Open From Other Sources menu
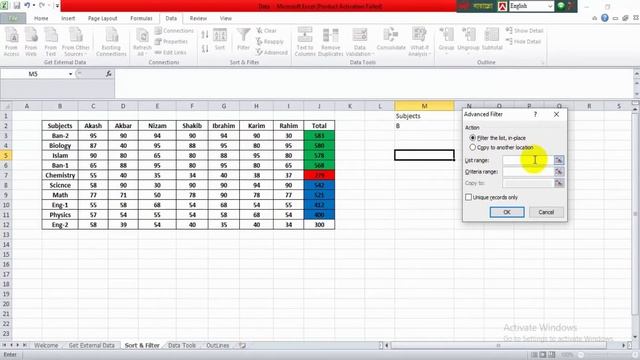Image resolution: width=640 pixels, height=360 pixels. 76,41
